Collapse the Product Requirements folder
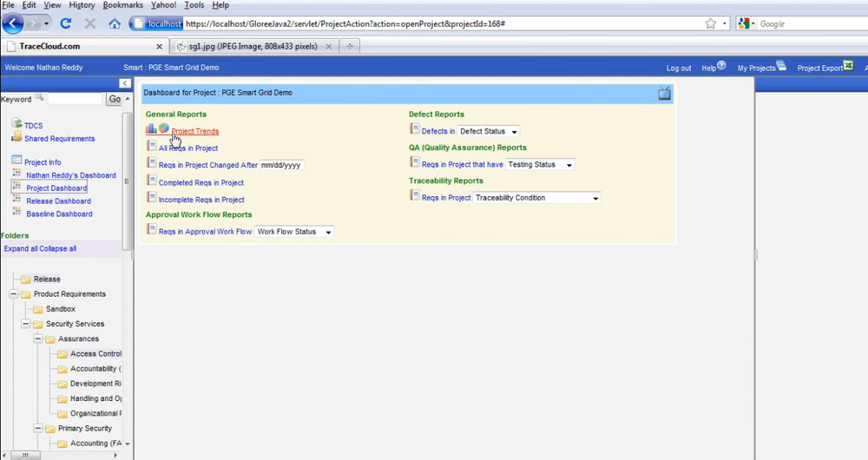 14,294
